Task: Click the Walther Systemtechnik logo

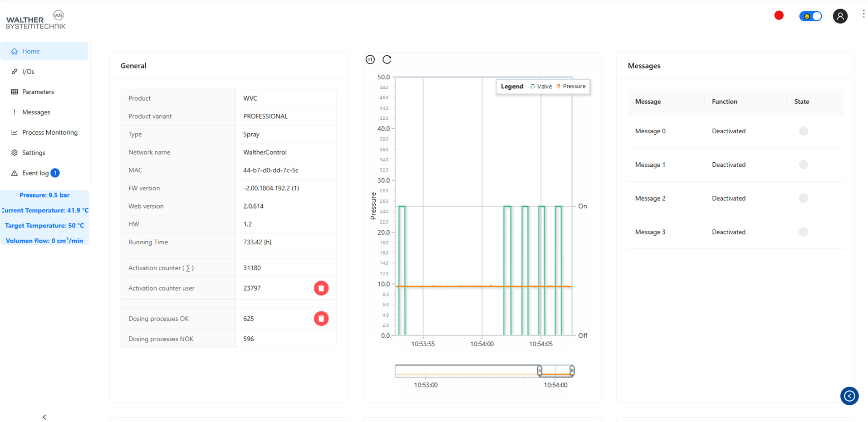Action: tap(35, 20)
